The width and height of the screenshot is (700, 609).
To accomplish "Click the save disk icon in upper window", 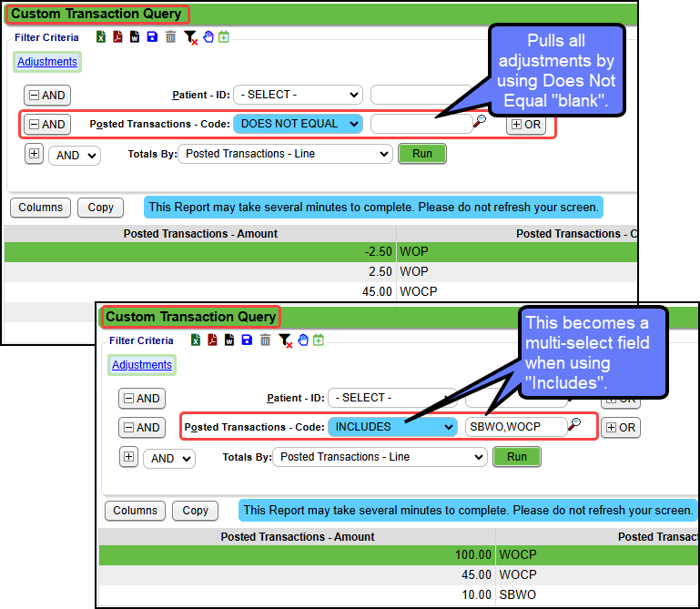I will pos(152,37).
